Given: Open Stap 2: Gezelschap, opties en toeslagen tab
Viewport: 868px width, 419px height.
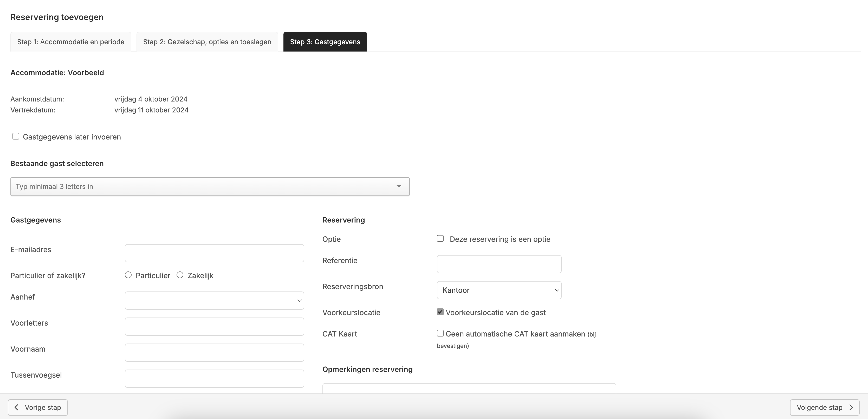Looking at the screenshot, I should tap(207, 42).
